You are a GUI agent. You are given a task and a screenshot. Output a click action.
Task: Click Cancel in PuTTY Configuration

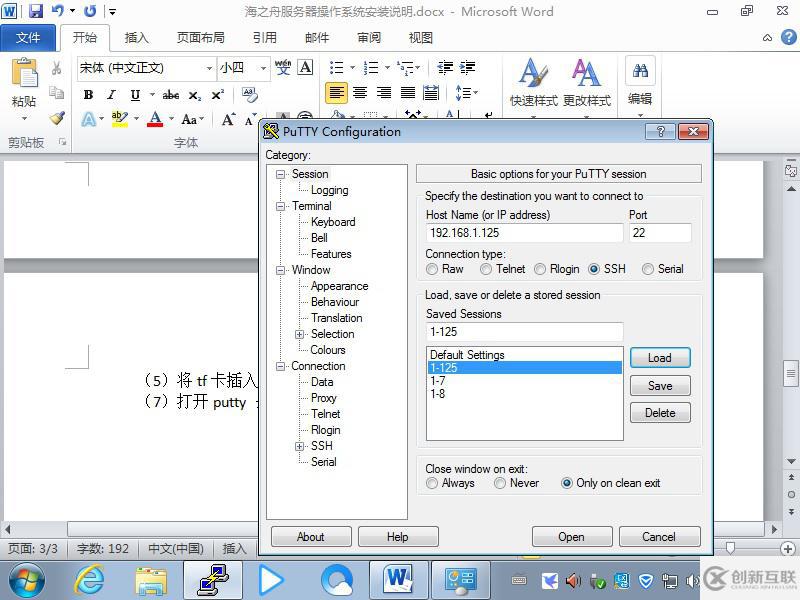pyautogui.click(x=659, y=537)
